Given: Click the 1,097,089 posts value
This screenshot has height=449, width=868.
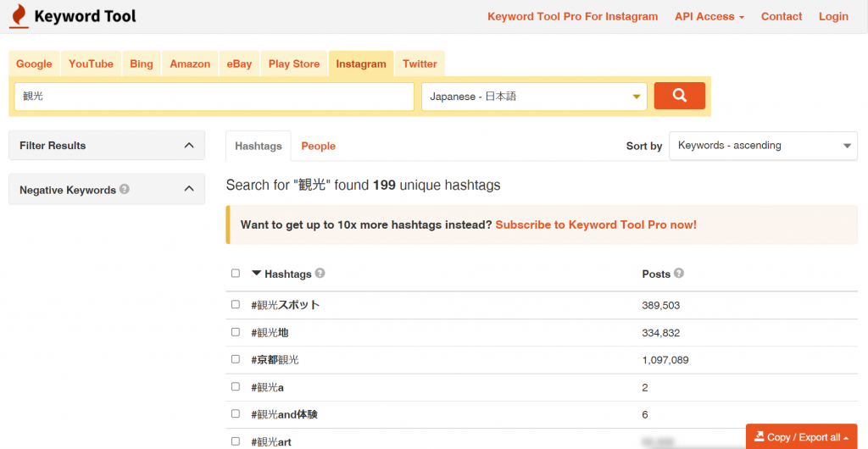Looking at the screenshot, I should (x=665, y=360).
